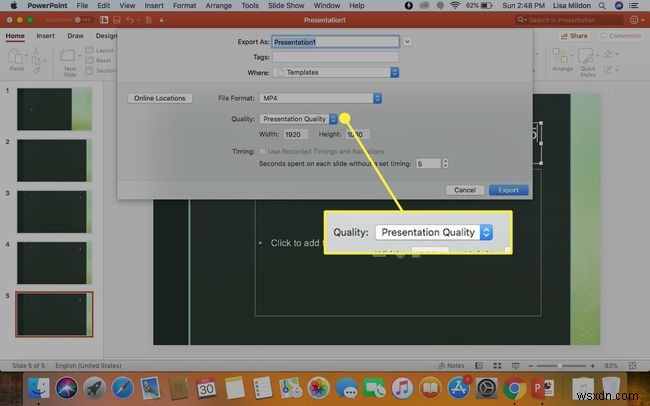Click the Copy icon in ribbon
Viewport: 650px width, 406px height.
36,61
